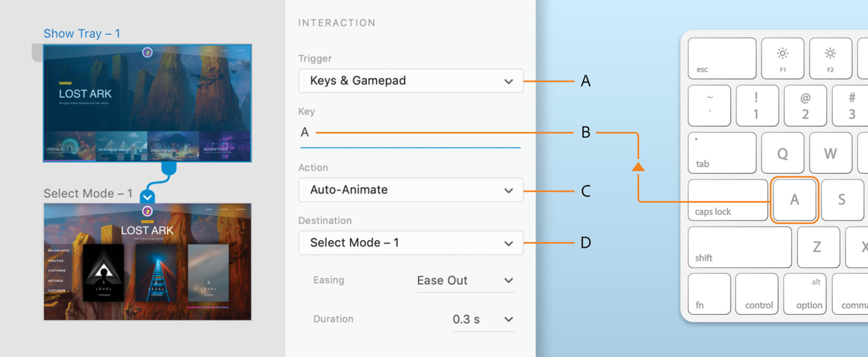Click the highlighted A key on the keyboard
868x357 pixels.
tap(794, 200)
